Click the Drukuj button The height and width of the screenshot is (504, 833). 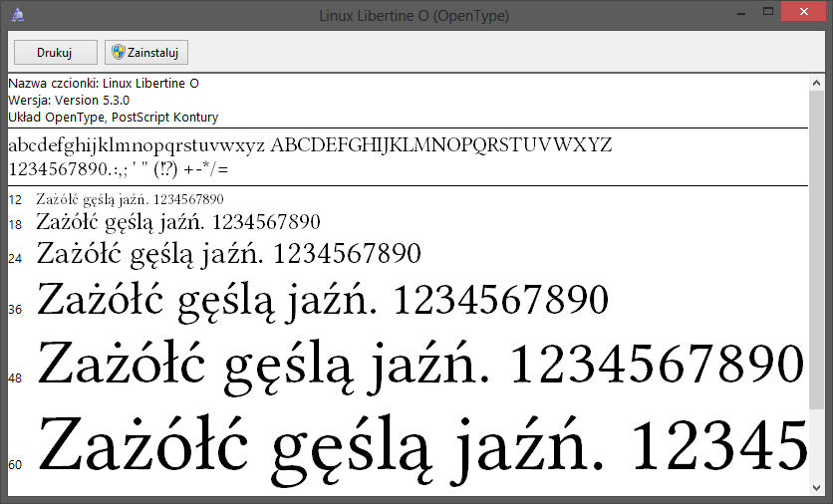pos(55,52)
